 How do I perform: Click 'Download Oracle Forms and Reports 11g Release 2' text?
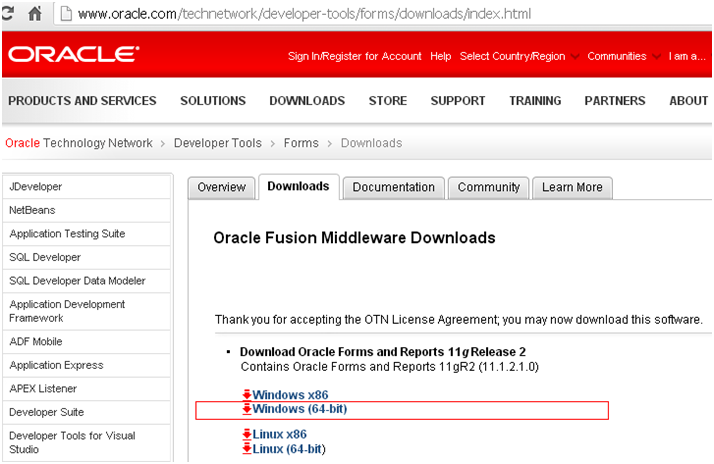[x=382, y=352]
